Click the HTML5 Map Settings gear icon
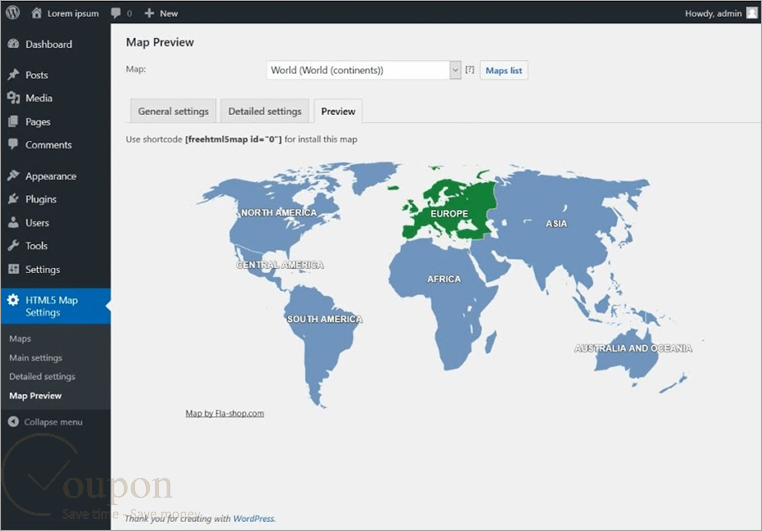This screenshot has height=531, width=762. (x=13, y=300)
